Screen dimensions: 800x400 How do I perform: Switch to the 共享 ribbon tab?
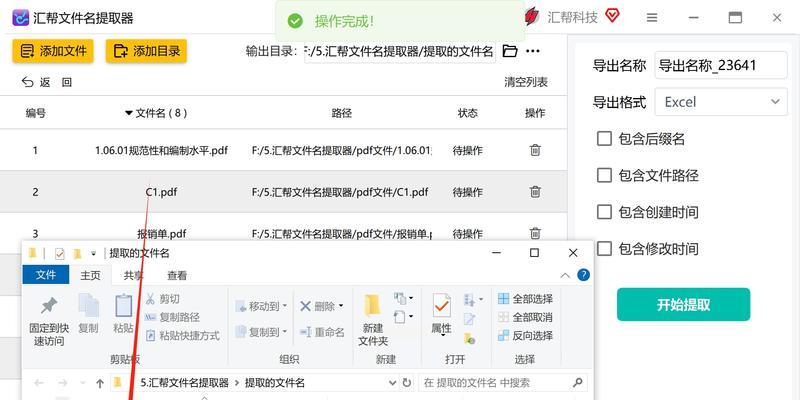click(133, 276)
